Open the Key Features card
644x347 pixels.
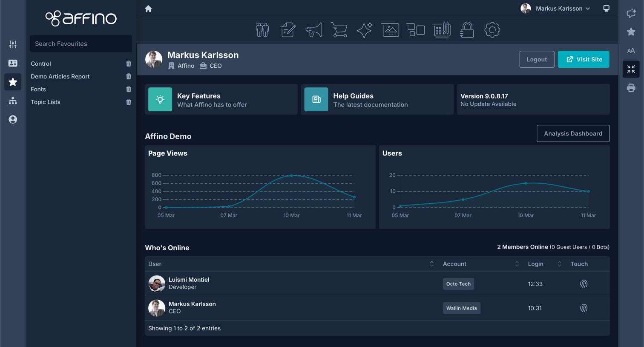point(221,99)
